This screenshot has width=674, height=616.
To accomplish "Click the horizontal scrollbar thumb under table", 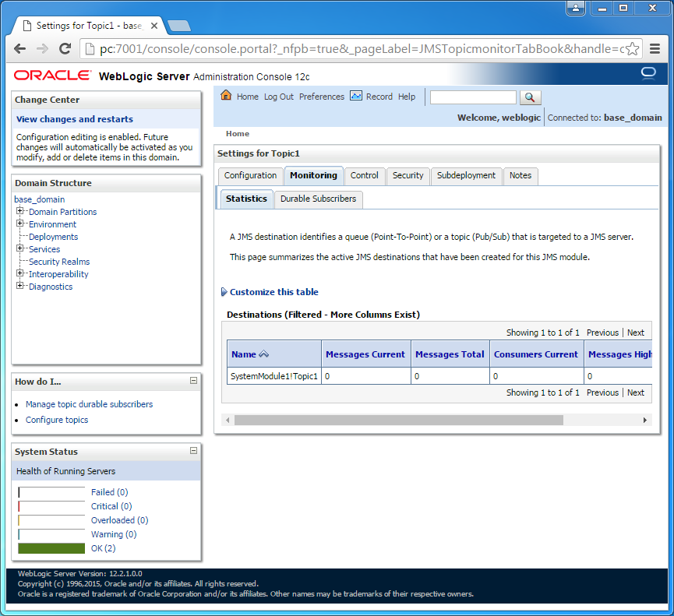I will (398, 420).
